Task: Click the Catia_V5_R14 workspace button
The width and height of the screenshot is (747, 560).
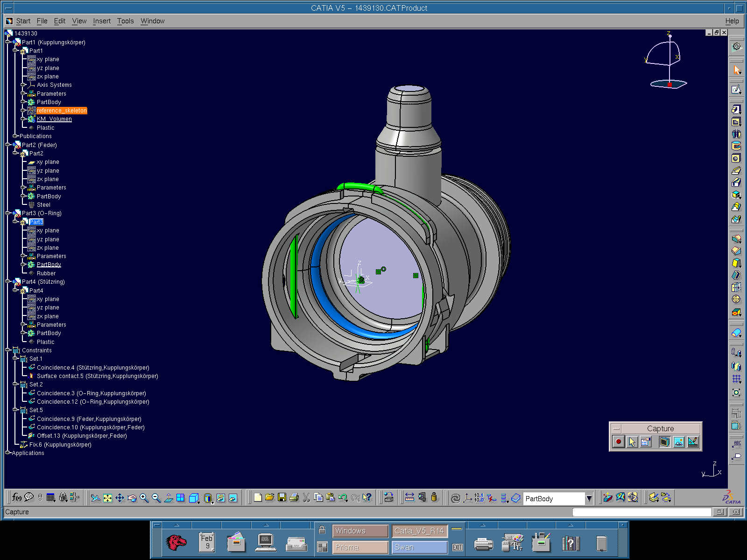Action: click(419, 531)
